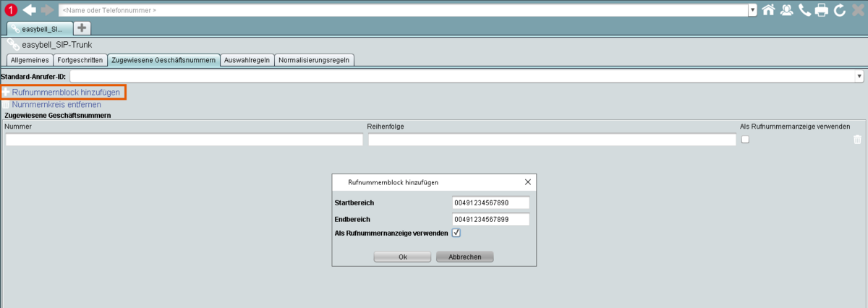Image resolution: width=868 pixels, height=308 pixels.
Task: Click the red notification badge icon
Action: (x=11, y=10)
